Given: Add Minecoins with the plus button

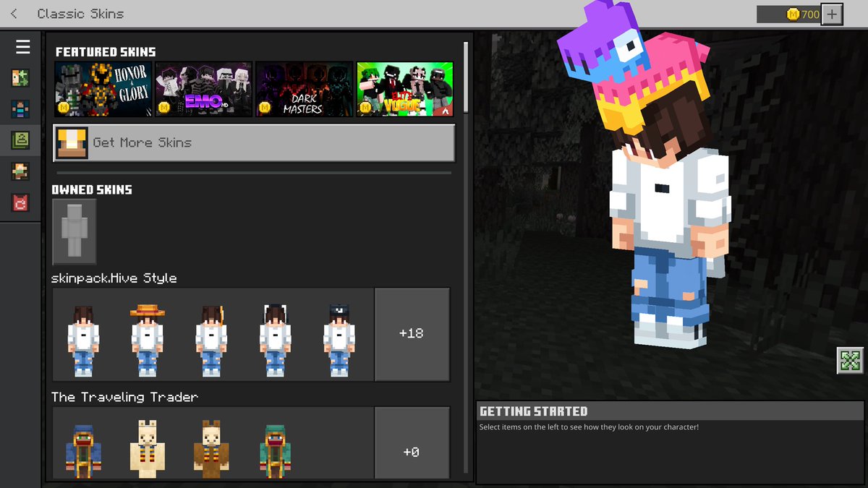Looking at the screenshot, I should click(832, 14).
